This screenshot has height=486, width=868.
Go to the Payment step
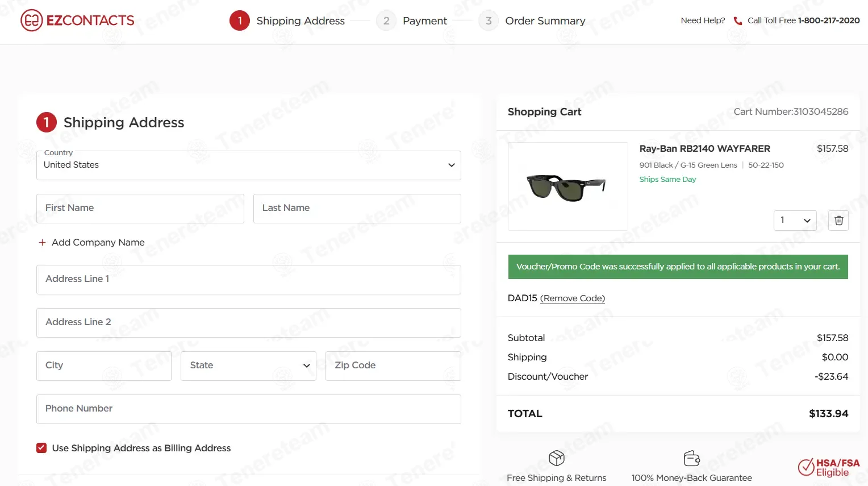click(x=412, y=21)
